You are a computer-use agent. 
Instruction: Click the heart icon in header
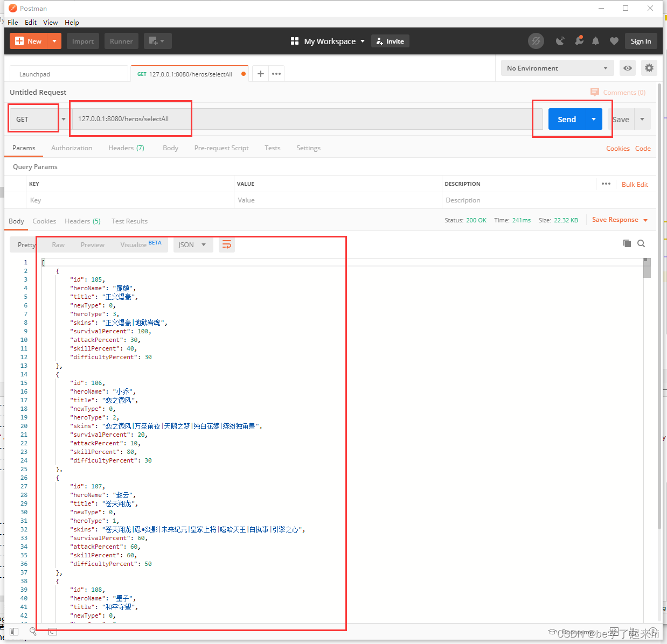614,41
